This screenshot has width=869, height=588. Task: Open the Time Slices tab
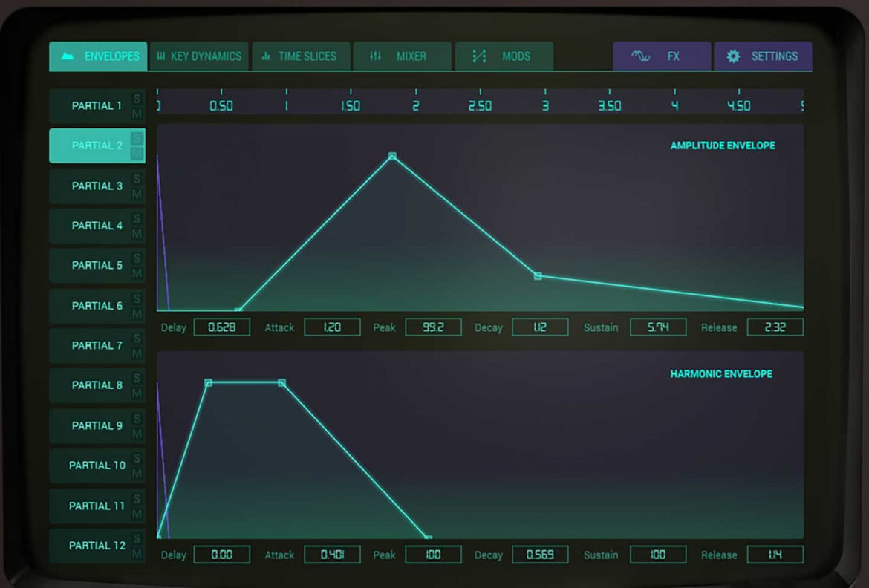[x=301, y=56]
